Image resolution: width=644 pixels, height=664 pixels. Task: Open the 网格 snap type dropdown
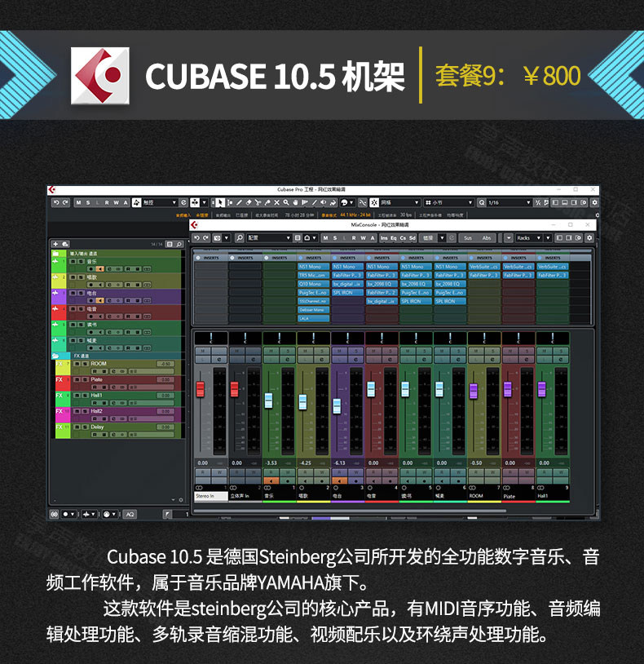pos(417,202)
